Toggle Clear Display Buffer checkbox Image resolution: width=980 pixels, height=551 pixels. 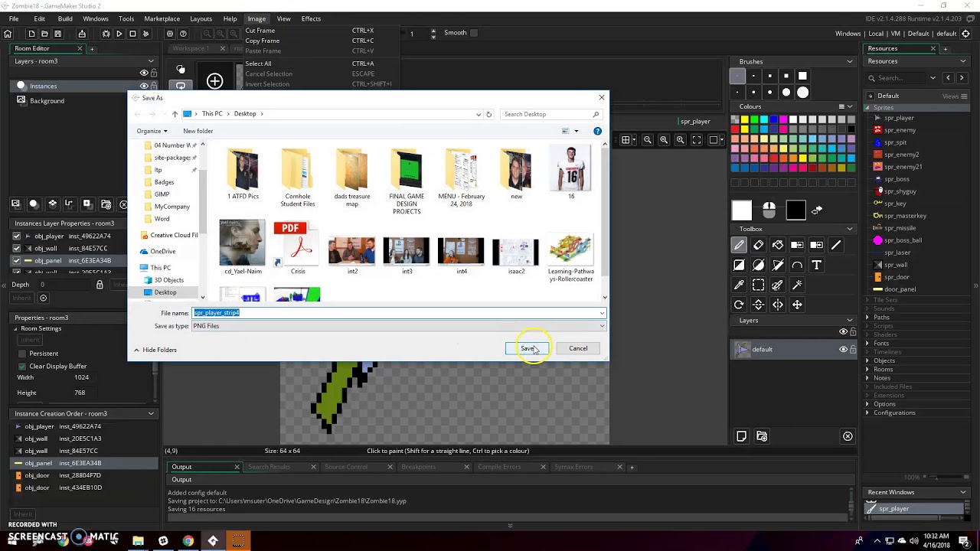pyautogui.click(x=21, y=366)
